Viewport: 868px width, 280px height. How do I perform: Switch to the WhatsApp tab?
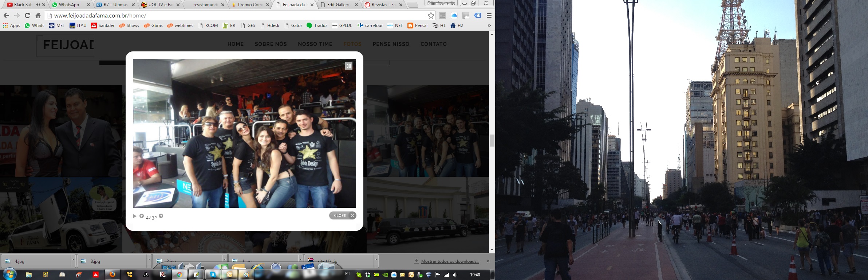70,5
